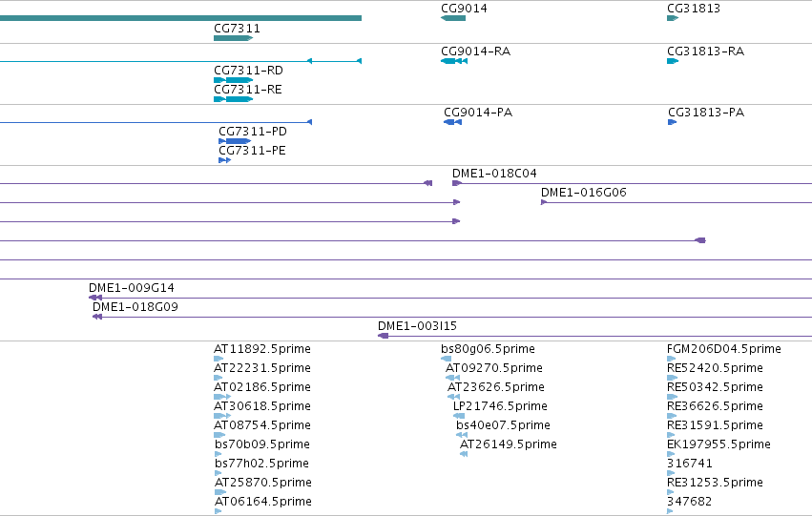Select the FGM206D04.5prime EST label
812x516 pixels.
(724, 349)
